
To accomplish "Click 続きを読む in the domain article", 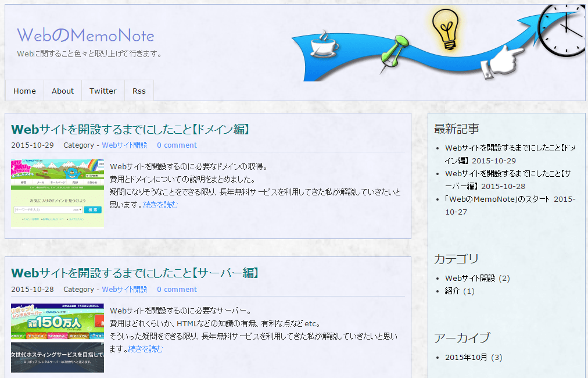I will click(162, 204).
